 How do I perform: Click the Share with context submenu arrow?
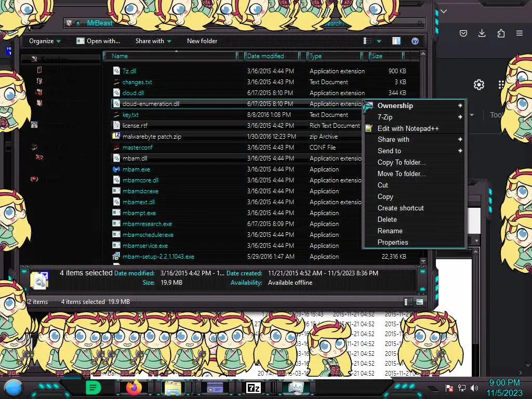460,139
